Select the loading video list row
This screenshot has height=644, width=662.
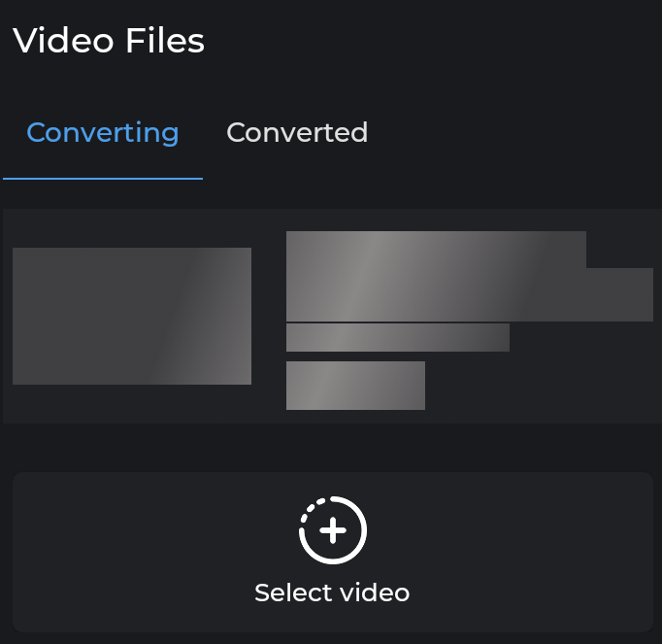tap(332, 316)
